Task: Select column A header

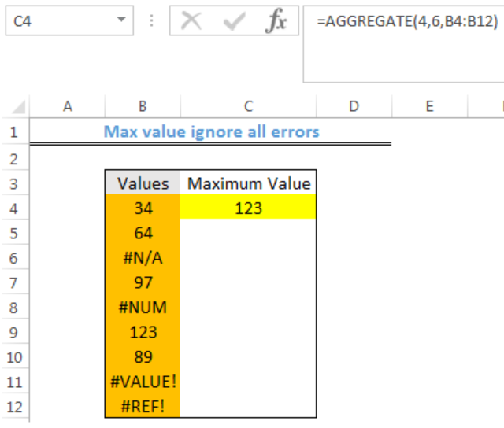Action: click(x=67, y=106)
